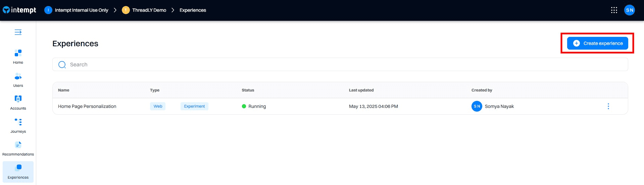Click the Intempt logo

click(x=19, y=10)
